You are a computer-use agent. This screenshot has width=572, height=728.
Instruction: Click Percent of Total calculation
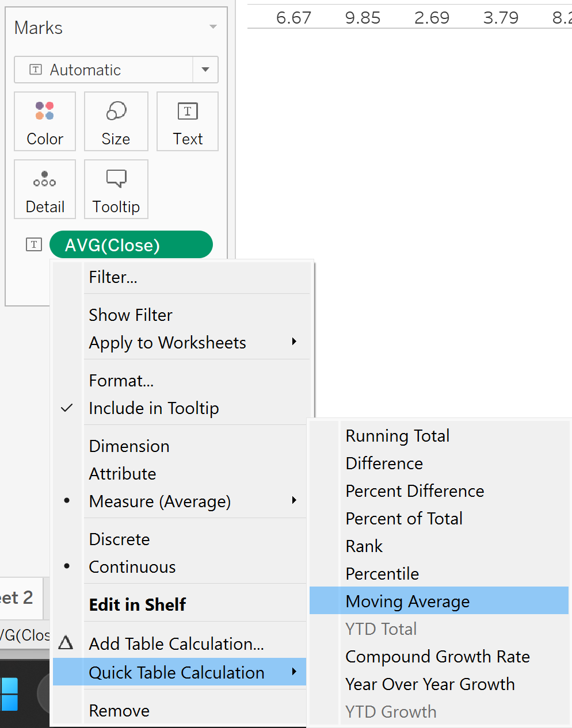(x=404, y=519)
